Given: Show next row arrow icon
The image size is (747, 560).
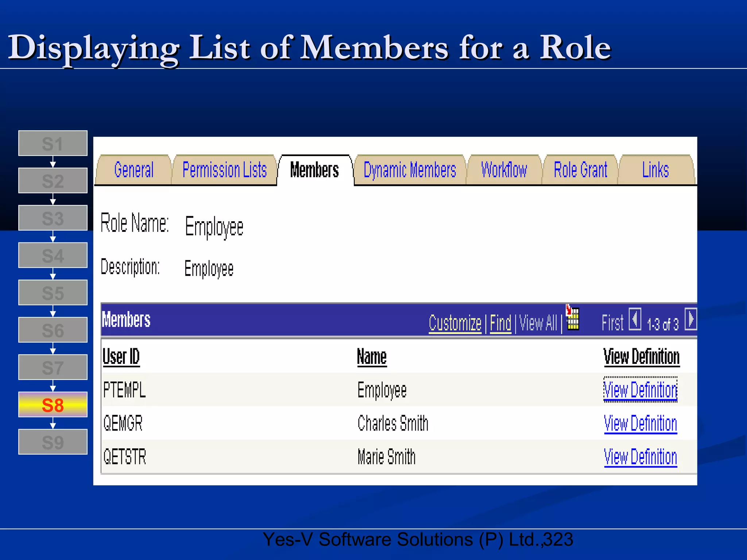Looking at the screenshot, I should pyautogui.click(x=690, y=319).
